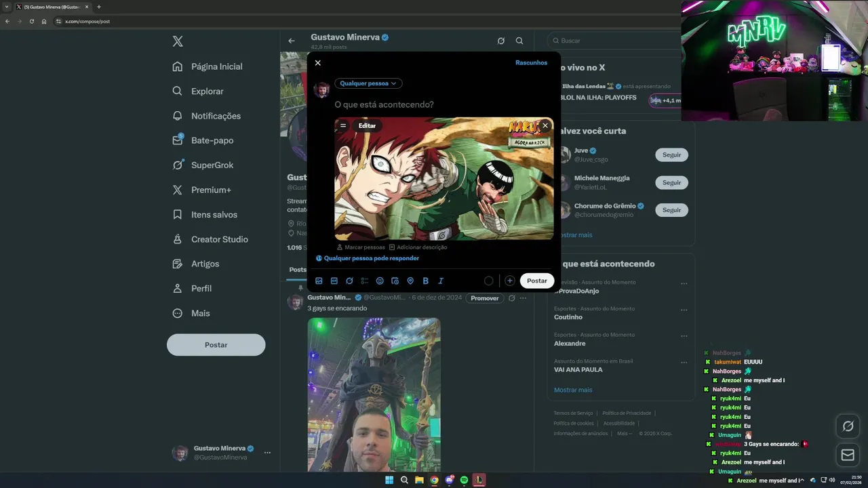Click Marcar pessoas under the image
Screen dimensions: 868x488
point(361,247)
